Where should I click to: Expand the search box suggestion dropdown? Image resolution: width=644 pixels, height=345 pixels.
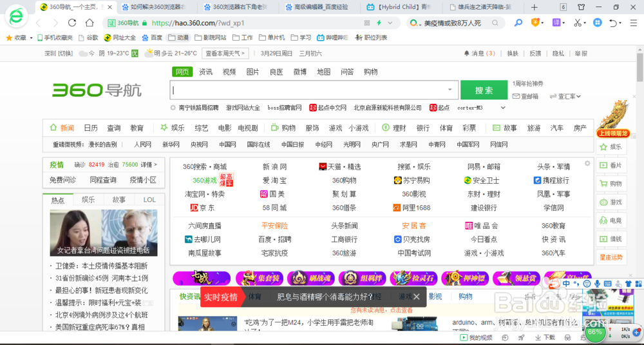(x=450, y=90)
